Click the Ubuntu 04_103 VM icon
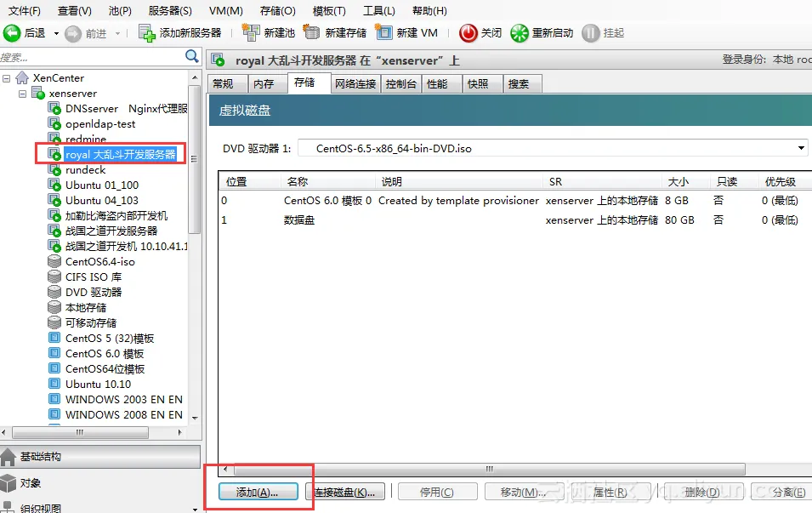Screen dimensions: 812x513 (x=54, y=200)
